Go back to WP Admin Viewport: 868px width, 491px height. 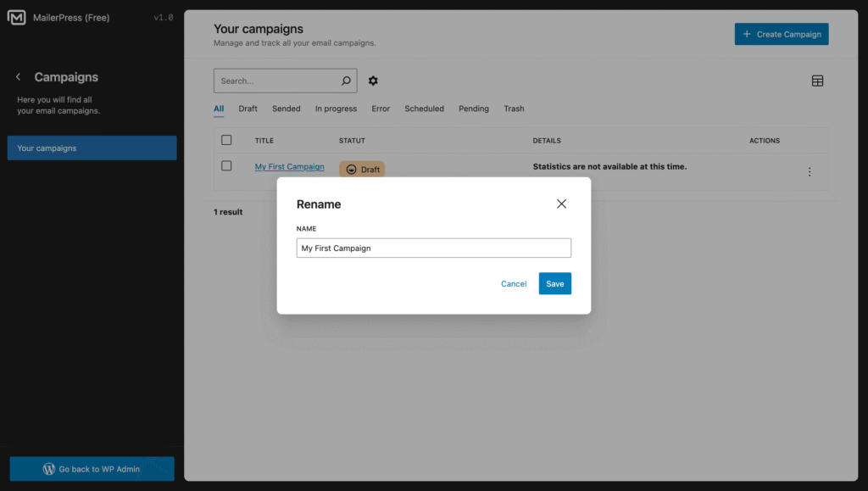coord(92,469)
